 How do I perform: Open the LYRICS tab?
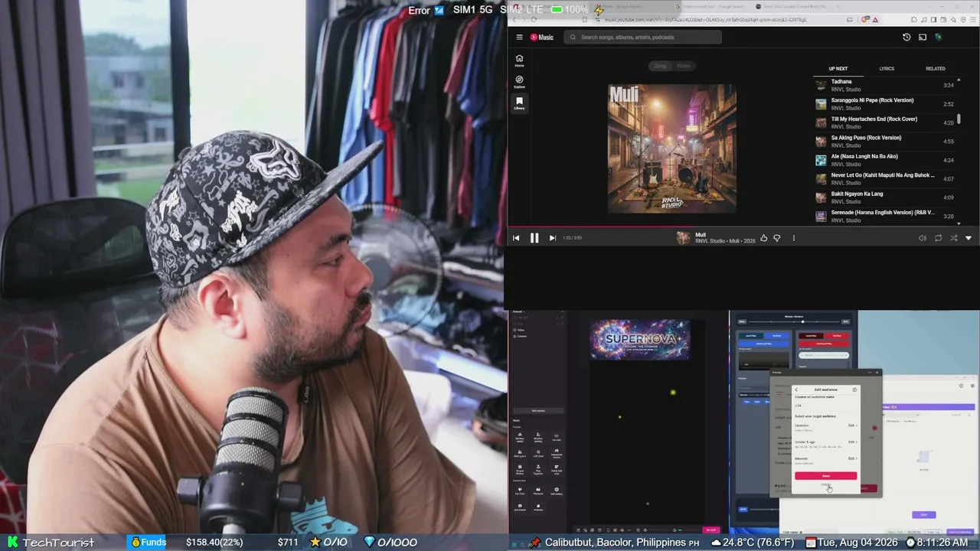tap(887, 69)
